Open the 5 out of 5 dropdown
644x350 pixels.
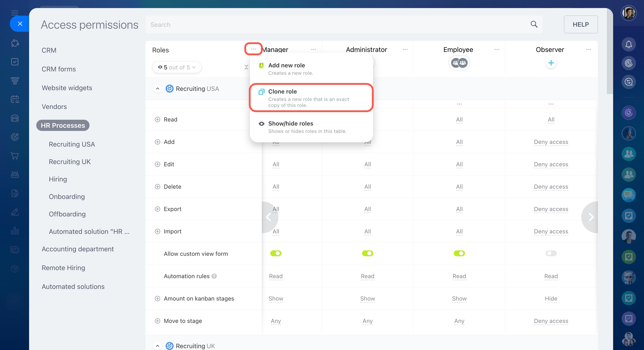[177, 67]
